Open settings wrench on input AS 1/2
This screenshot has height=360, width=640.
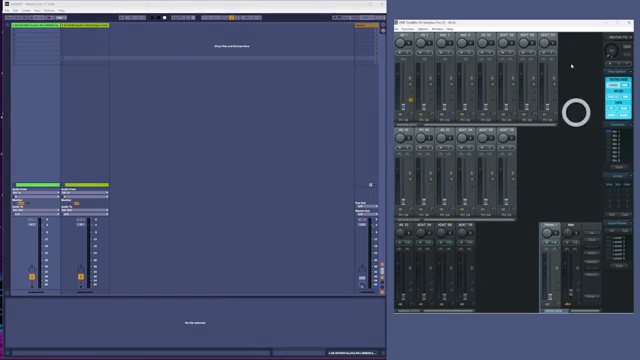[493, 93]
